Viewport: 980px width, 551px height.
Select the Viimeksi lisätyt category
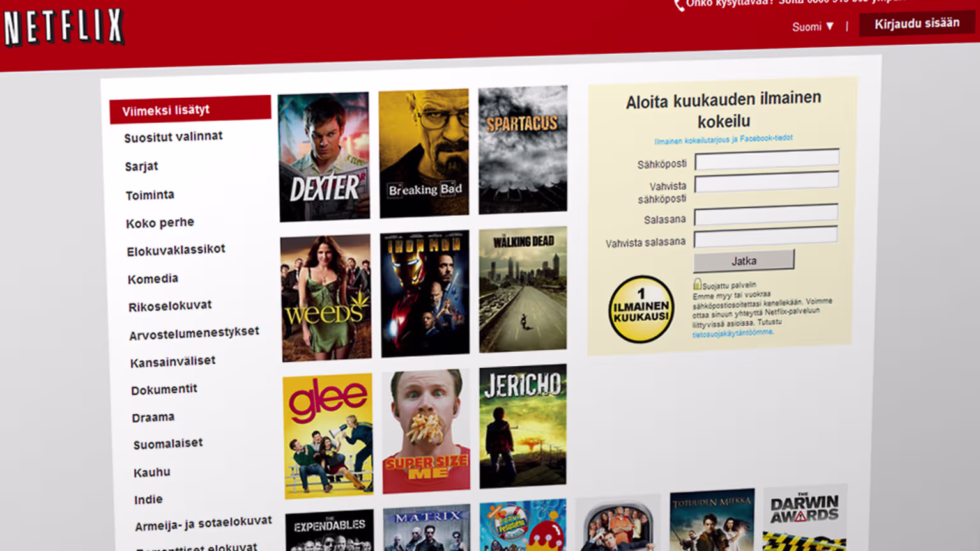pos(166,109)
